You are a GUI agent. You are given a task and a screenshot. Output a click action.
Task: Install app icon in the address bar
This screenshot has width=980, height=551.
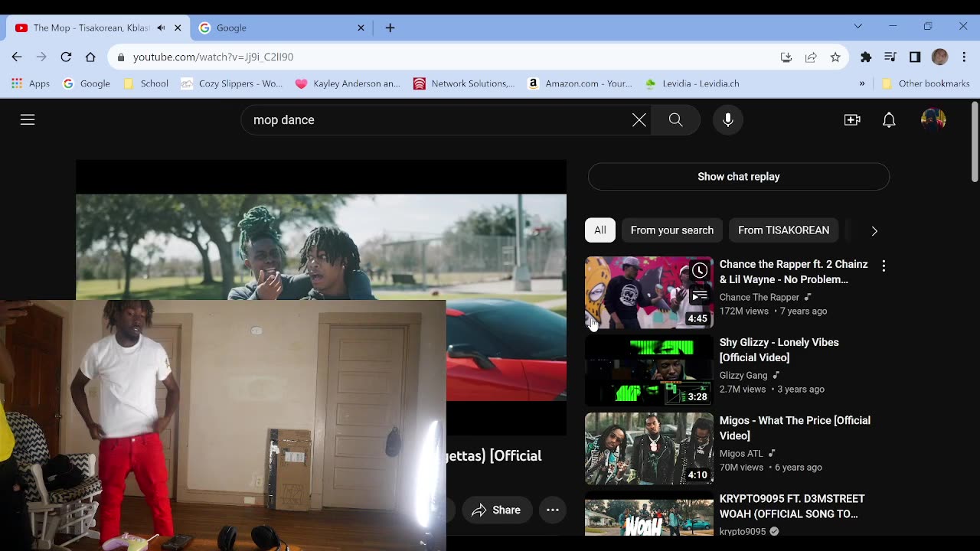point(786,57)
